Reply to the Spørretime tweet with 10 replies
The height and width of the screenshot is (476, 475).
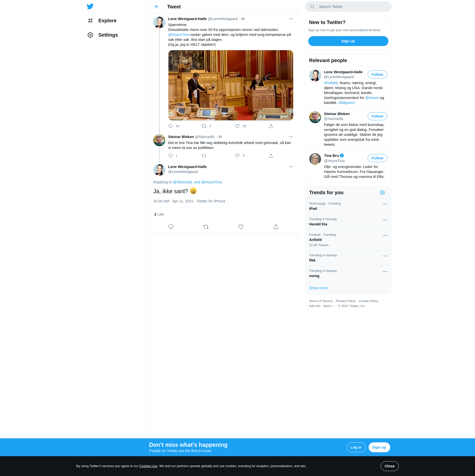click(x=170, y=126)
